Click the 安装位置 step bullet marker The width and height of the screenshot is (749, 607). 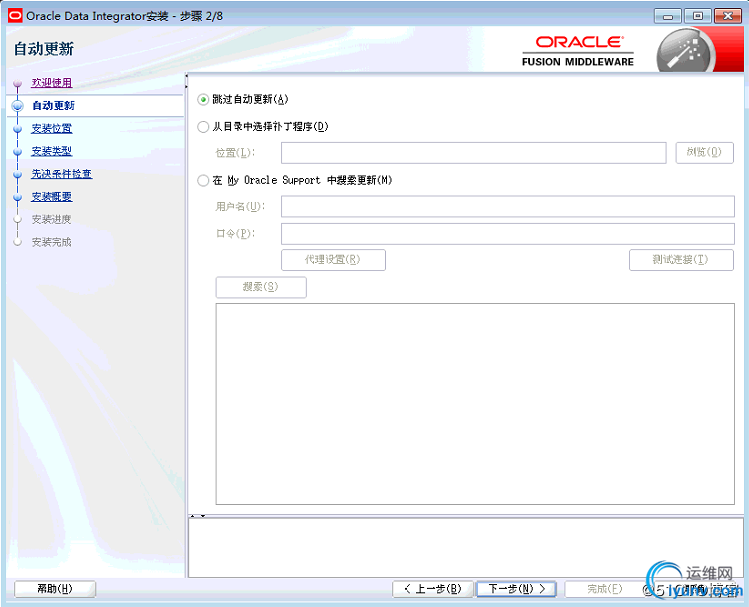18,129
